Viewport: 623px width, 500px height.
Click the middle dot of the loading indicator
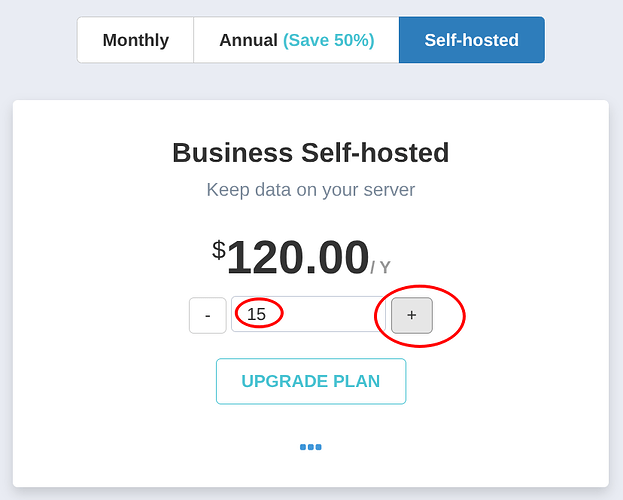click(311, 447)
